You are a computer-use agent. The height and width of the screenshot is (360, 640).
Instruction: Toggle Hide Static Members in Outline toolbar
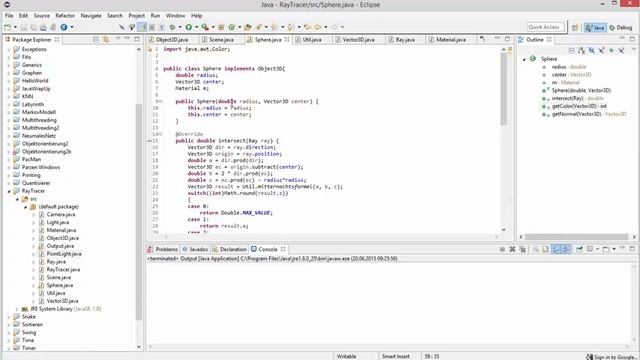(x=601, y=50)
